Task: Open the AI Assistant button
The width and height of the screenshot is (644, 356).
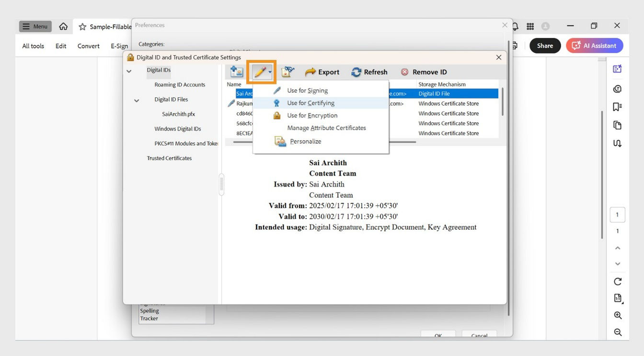Action: (594, 45)
